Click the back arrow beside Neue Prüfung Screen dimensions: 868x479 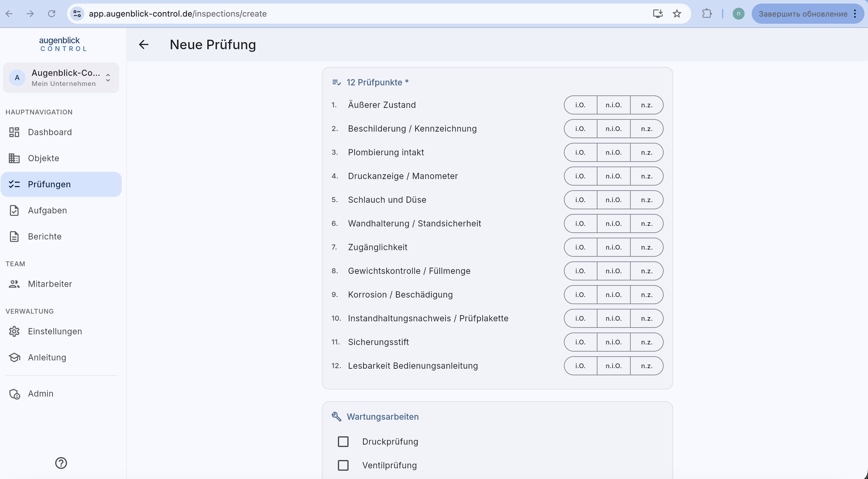coord(144,44)
